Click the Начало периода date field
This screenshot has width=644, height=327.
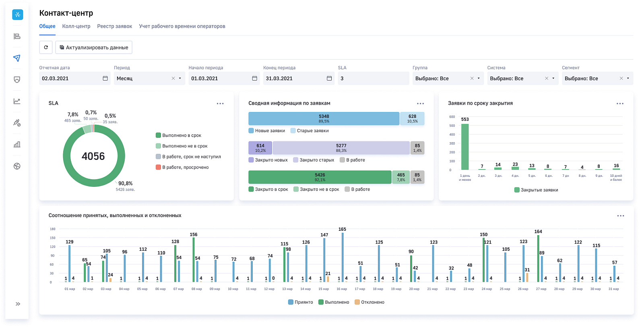click(224, 79)
